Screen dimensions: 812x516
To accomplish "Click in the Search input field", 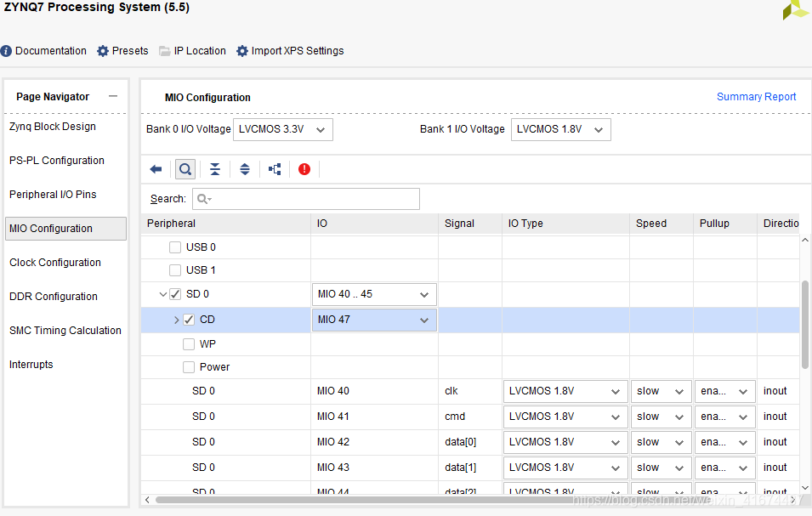I will [306, 199].
